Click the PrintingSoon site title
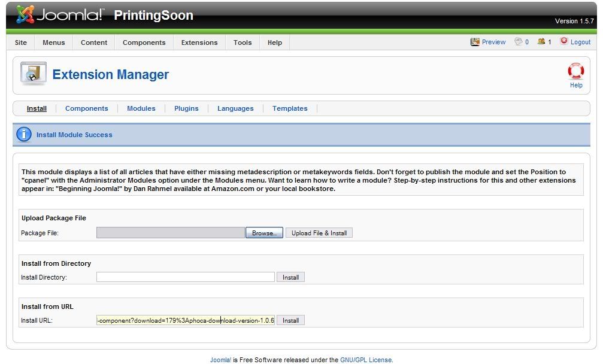 (153, 15)
